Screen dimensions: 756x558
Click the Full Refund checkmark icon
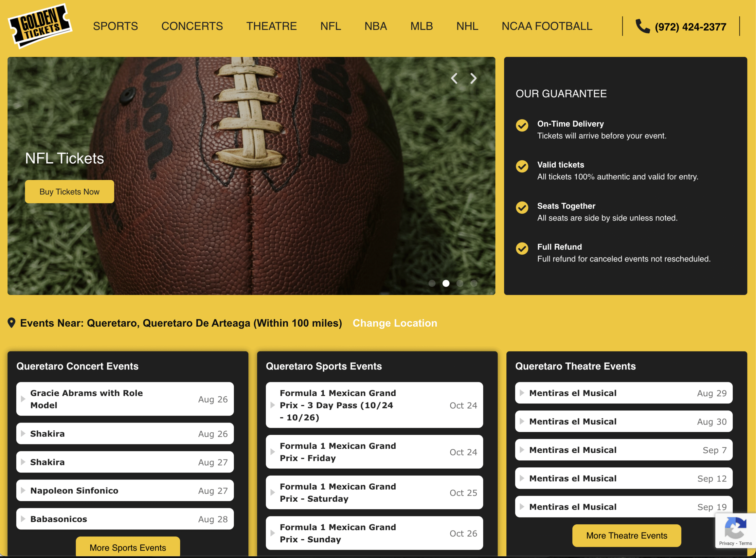522,248
